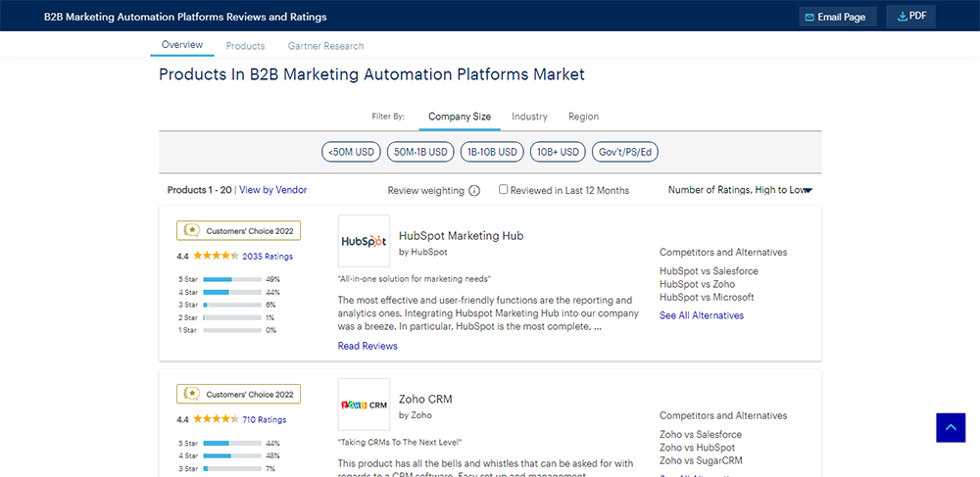The height and width of the screenshot is (477, 980).
Task: Click HubSpot's 4 Star rating bar
Action: click(232, 292)
